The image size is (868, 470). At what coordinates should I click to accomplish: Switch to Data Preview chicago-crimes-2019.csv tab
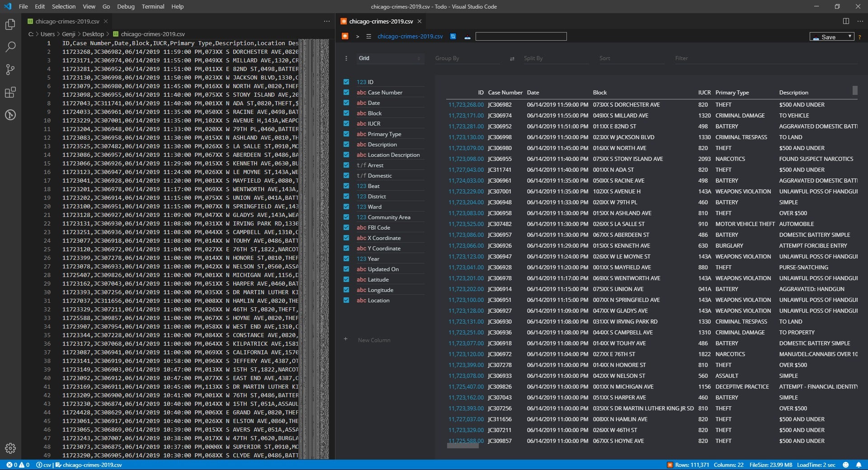click(381, 21)
